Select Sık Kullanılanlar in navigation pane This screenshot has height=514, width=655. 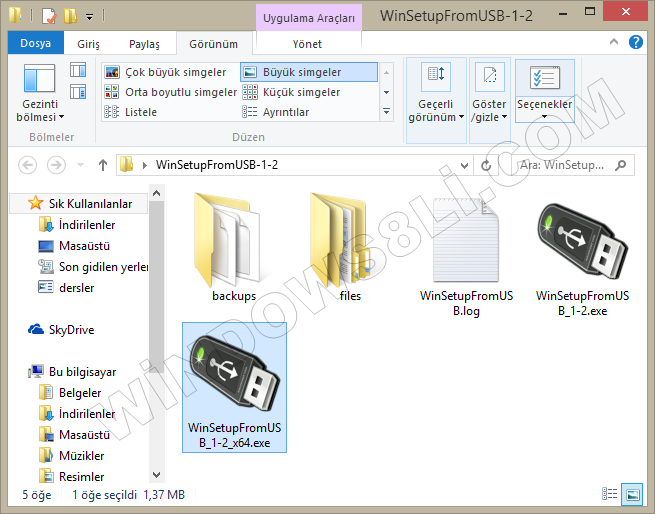79,204
